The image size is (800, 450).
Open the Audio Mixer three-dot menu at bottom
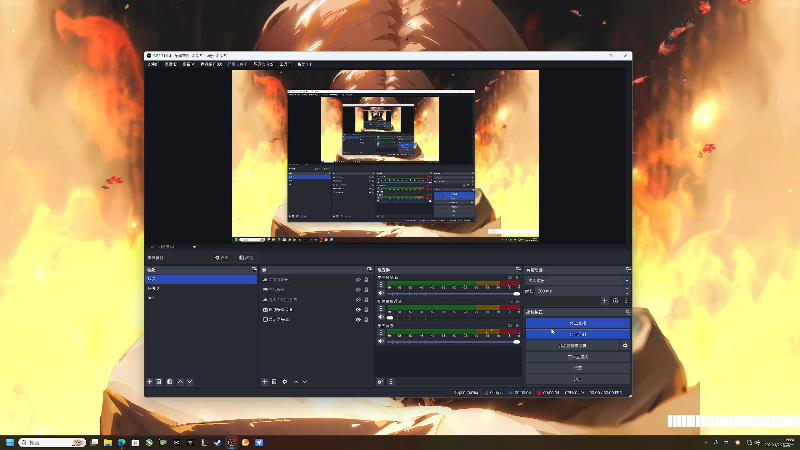coord(391,382)
